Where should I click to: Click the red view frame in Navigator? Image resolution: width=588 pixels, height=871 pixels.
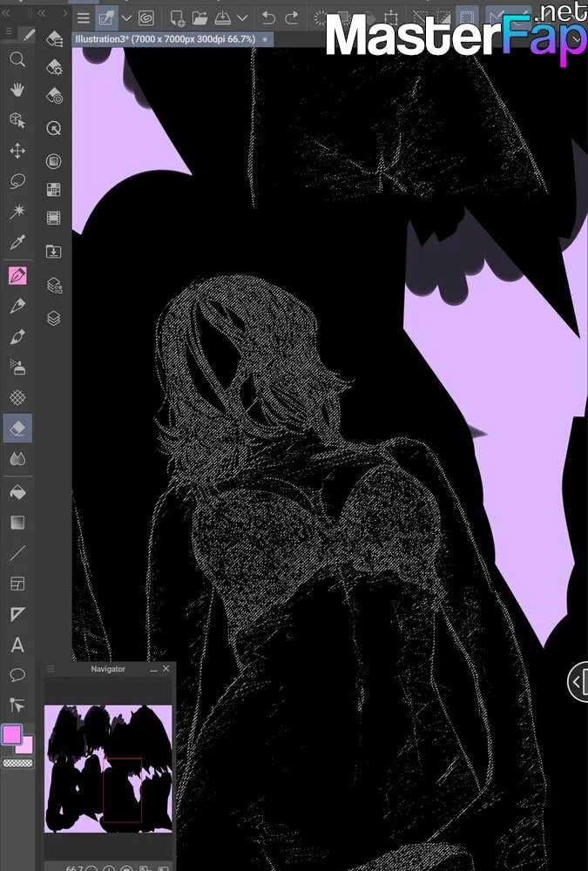(122, 789)
